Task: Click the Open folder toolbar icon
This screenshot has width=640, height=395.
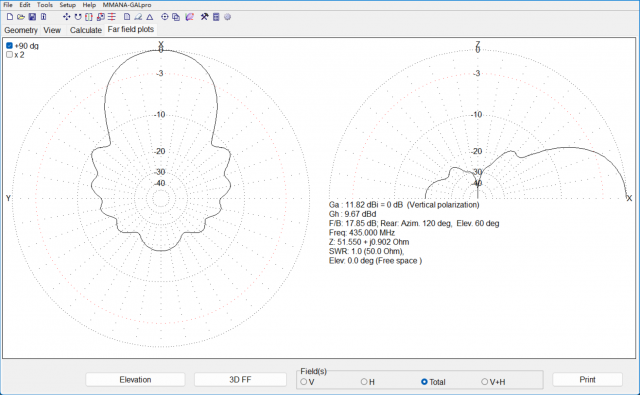Action: [x=21, y=17]
